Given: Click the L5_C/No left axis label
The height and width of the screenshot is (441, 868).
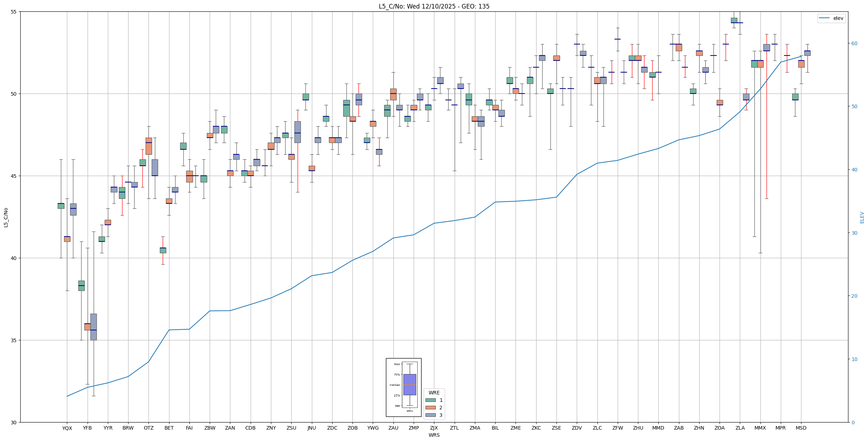Looking at the screenshot, I should click(6, 217).
